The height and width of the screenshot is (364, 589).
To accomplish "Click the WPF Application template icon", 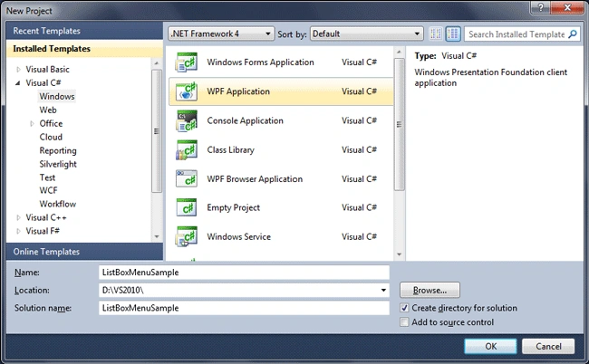I will (x=187, y=91).
